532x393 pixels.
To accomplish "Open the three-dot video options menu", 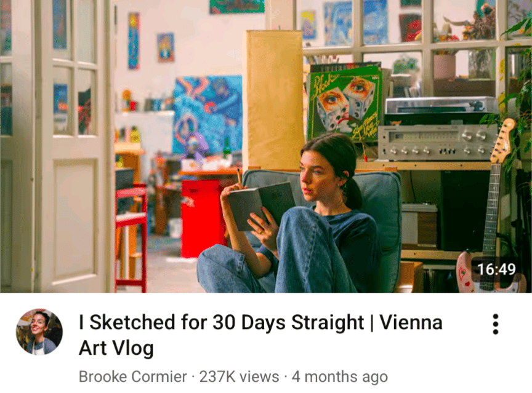I will (x=495, y=324).
